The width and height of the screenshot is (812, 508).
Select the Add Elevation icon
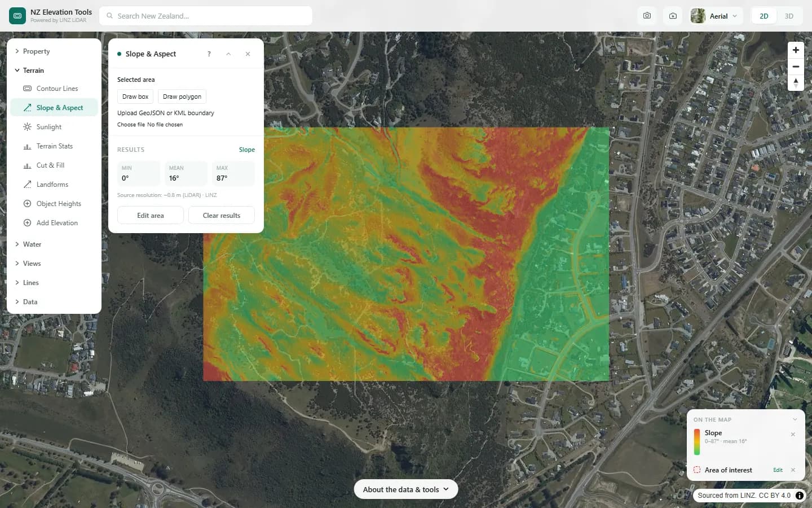[27, 223]
